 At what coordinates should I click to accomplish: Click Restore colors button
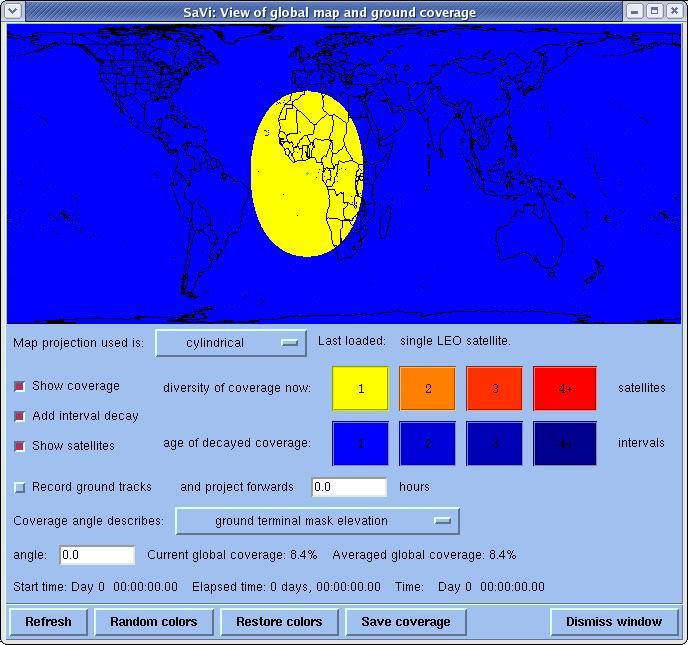pyautogui.click(x=279, y=621)
